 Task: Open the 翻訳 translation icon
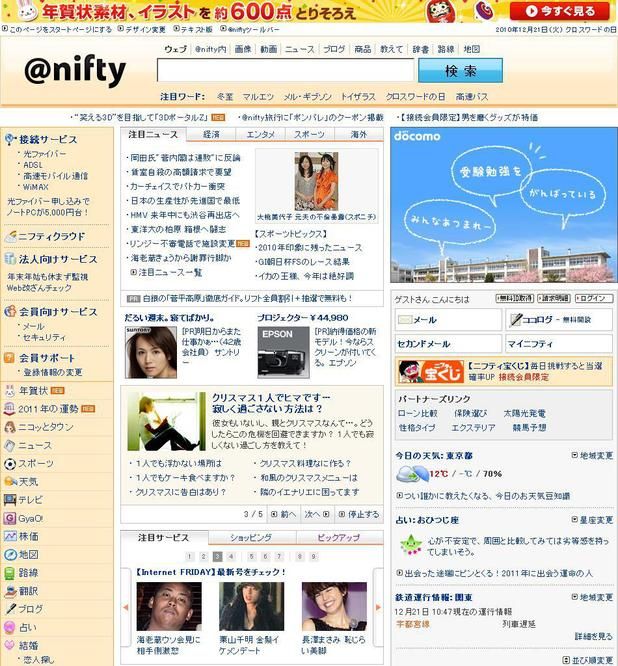point(9,591)
